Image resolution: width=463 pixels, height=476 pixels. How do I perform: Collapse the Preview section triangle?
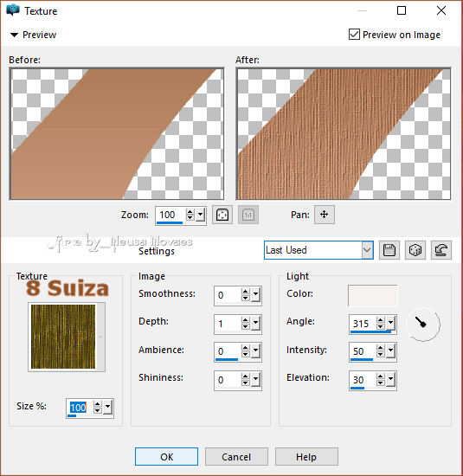tap(14, 35)
